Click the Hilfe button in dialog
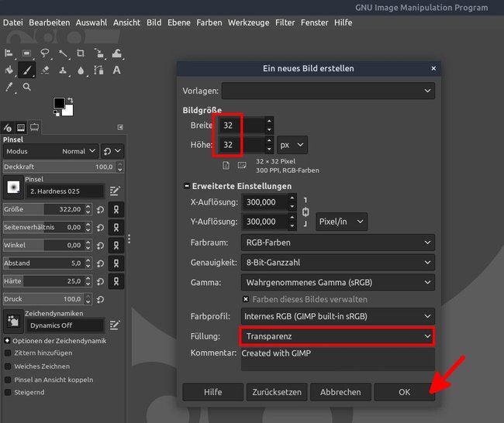The width and height of the screenshot is (504, 423). (212, 392)
